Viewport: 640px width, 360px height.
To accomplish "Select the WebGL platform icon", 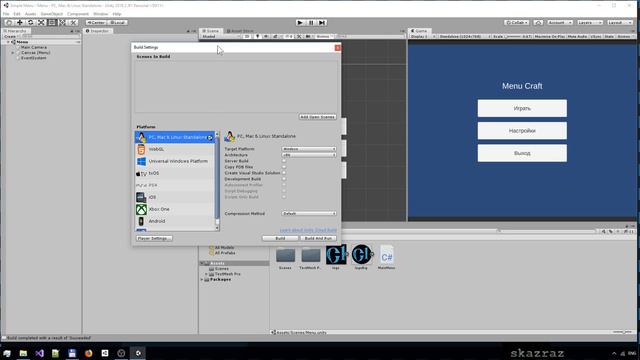I will [x=141, y=149].
